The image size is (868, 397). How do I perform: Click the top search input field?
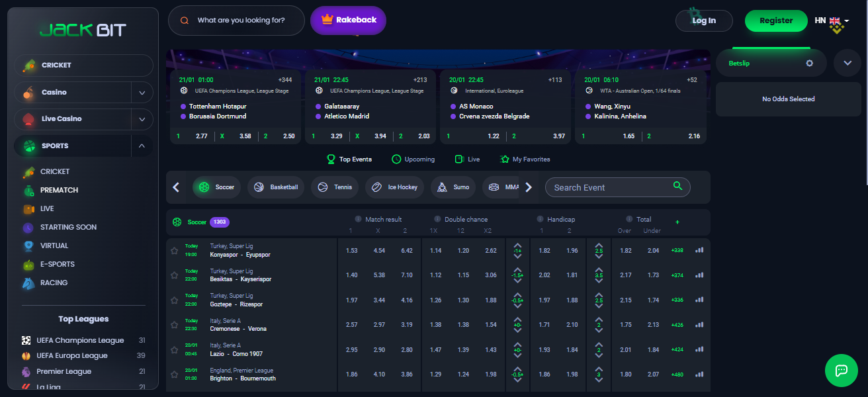[241, 21]
